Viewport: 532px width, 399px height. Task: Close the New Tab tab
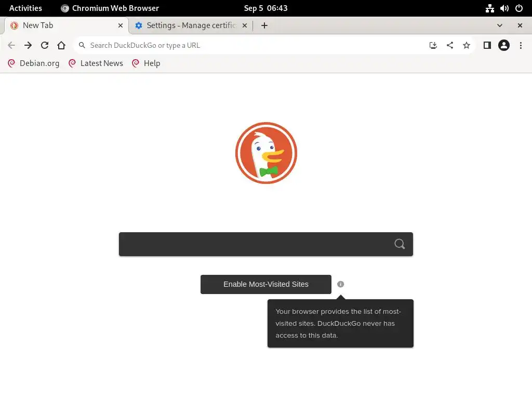tap(121, 25)
